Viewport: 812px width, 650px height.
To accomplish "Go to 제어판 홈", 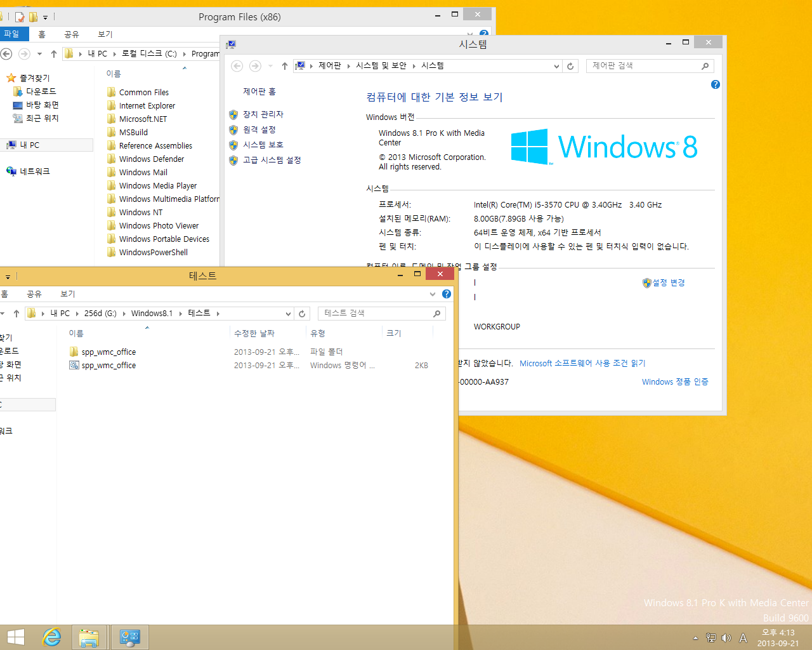I will click(259, 91).
